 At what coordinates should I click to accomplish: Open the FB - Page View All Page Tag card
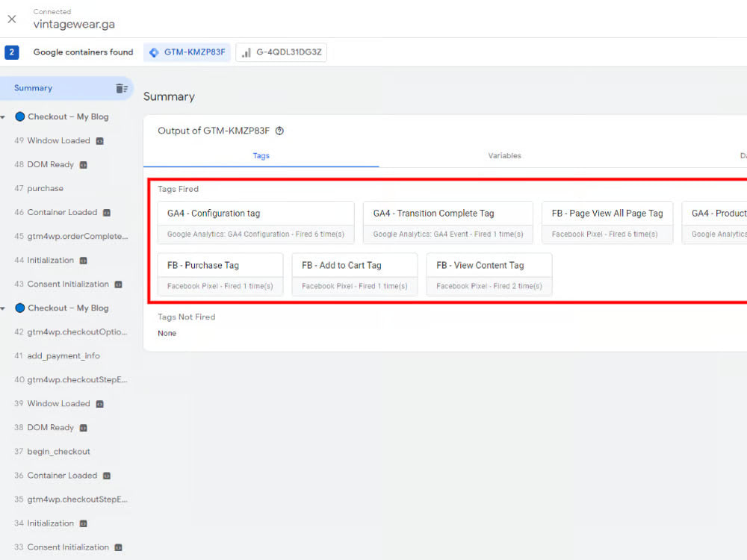[607, 223]
